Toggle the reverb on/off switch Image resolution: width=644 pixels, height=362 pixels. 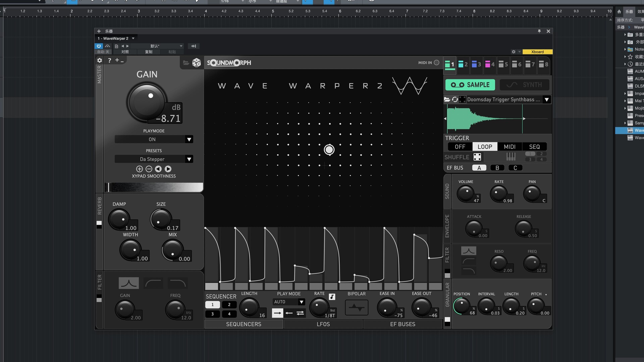(99, 225)
